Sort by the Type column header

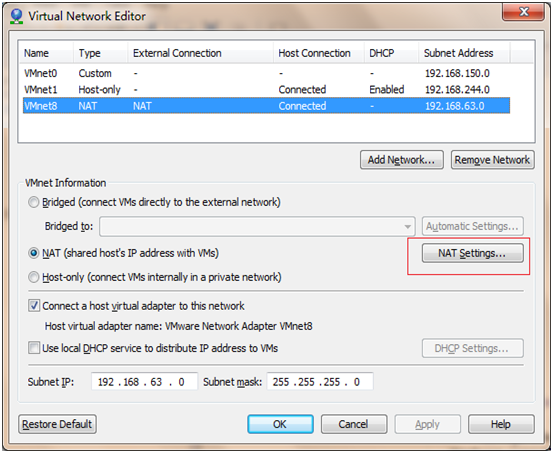pos(101,53)
